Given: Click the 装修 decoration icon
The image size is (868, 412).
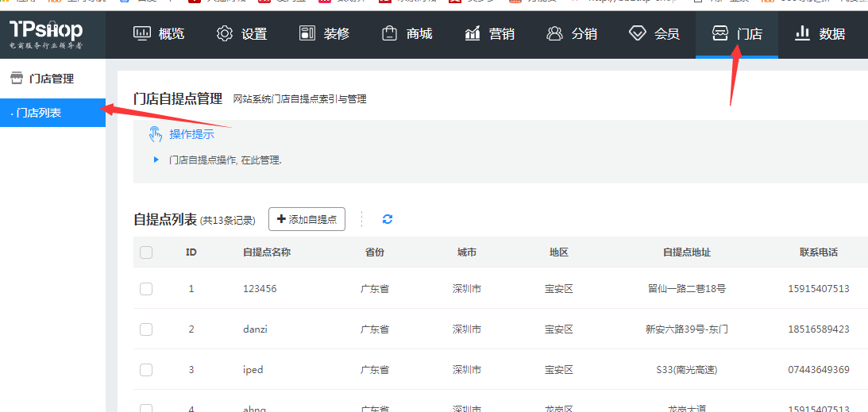Looking at the screenshot, I should tap(307, 33).
